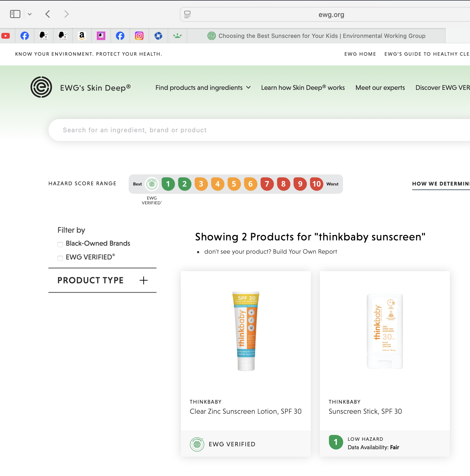Image resolution: width=470 pixels, height=476 pixels.
Task: Click hazard score 2 green circle
Action: (185, 184)
